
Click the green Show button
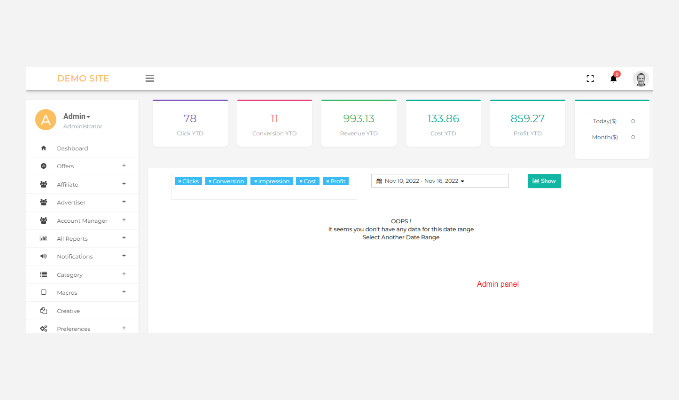(544, 181)
